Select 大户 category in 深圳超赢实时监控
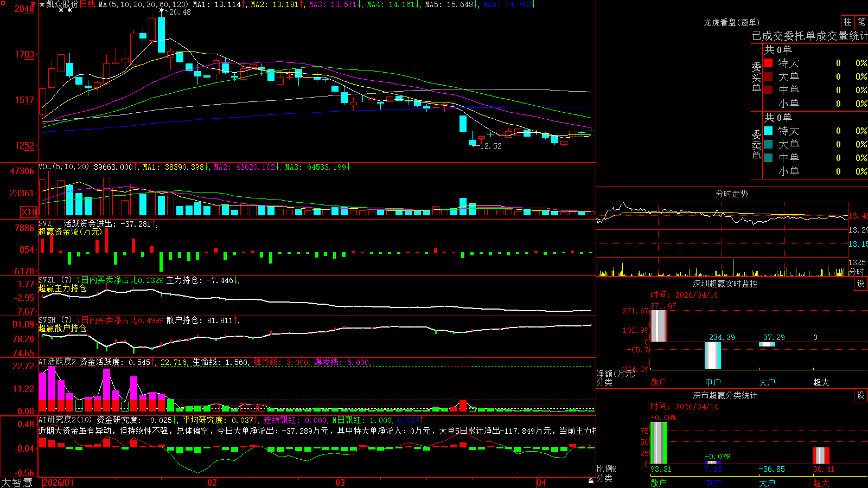This screenshot has width=868, height=488. point(767,382)
